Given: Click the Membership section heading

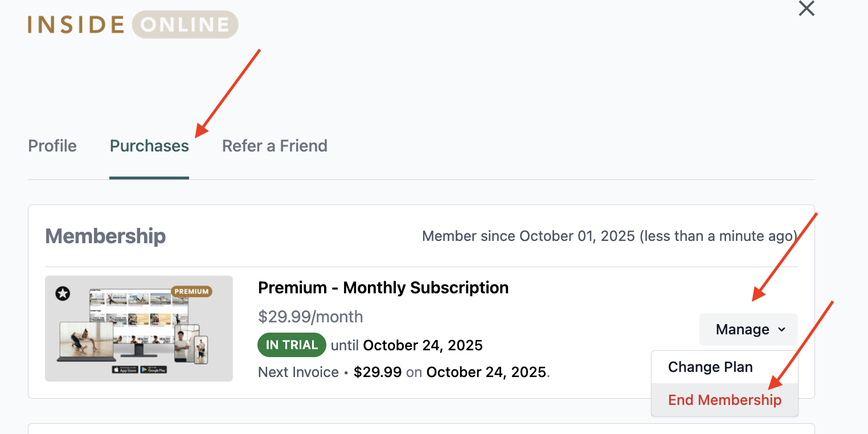Looking at the screenshot, I should pyautogui.click(x=105, y=236).
